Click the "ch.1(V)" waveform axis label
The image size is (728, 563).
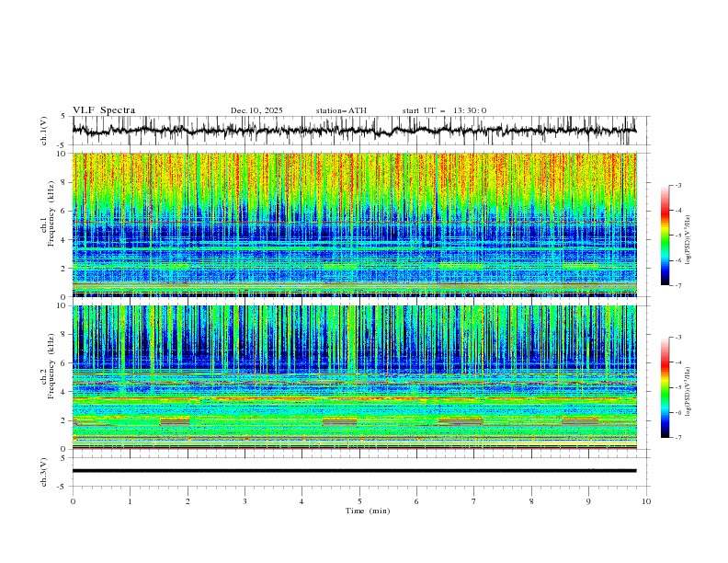(x=44, y=131)
